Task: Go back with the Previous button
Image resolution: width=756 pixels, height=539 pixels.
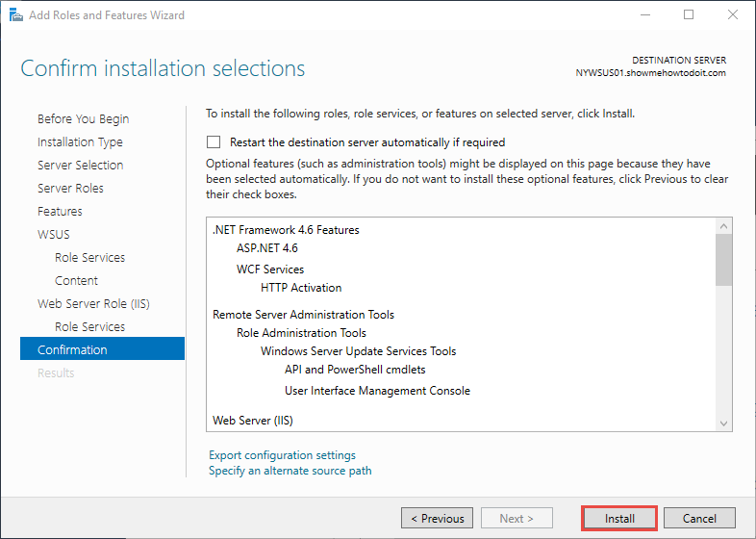Action: (438, 518)
